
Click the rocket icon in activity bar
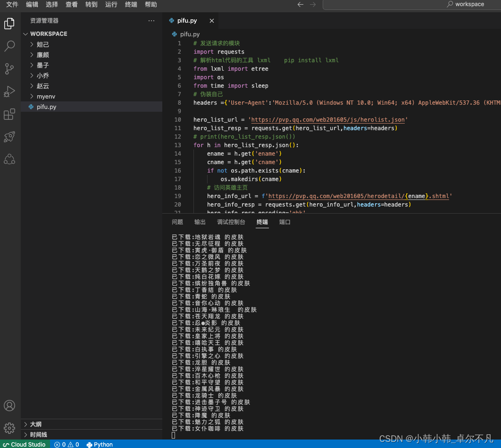click(9, 137)
